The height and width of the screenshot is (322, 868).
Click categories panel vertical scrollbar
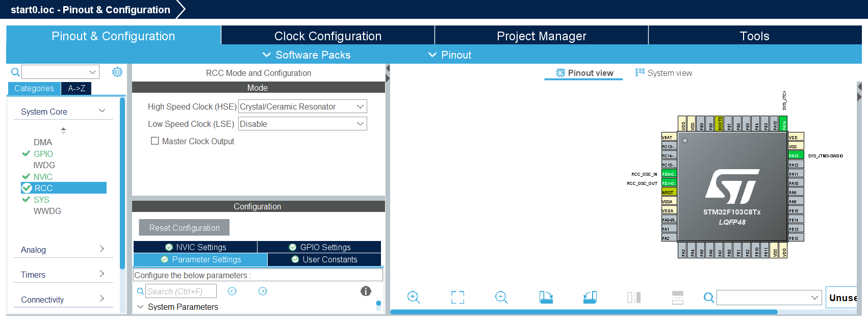(x=122, y=183)
